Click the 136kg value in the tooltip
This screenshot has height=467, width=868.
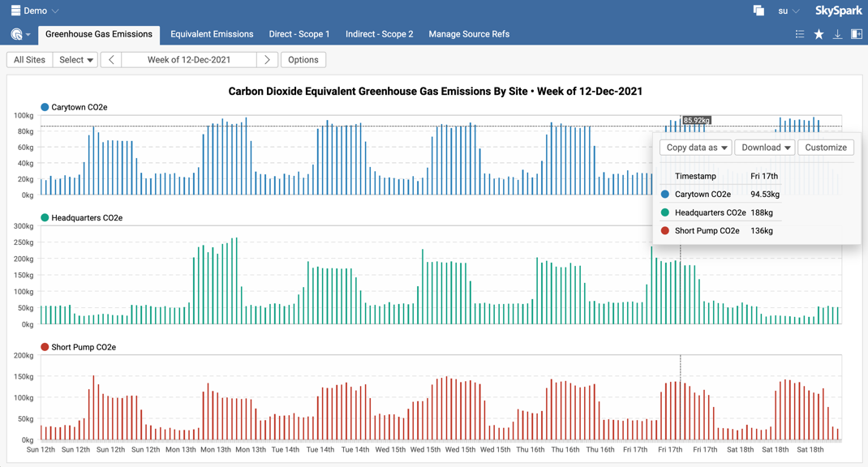(x=762, y=231)
